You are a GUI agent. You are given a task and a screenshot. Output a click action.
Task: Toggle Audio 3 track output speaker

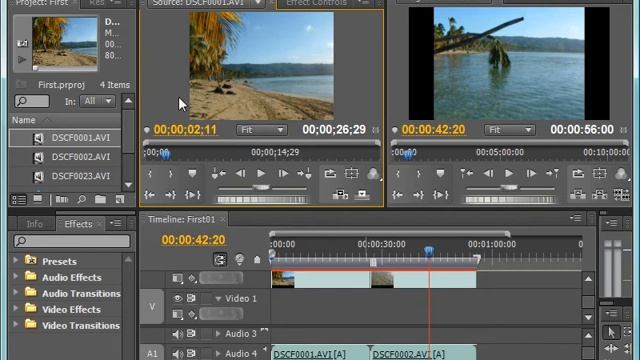[177, 334]
